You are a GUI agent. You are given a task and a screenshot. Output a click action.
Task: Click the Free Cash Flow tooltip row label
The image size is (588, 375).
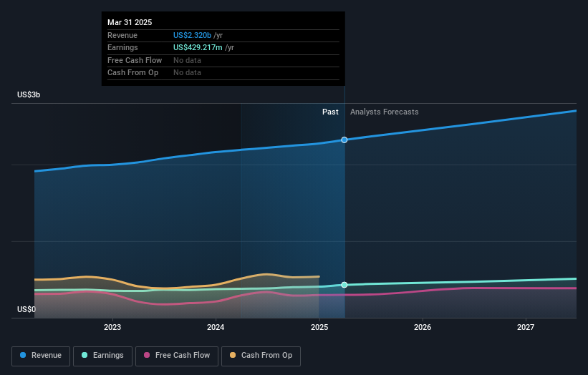pos(135,60)
